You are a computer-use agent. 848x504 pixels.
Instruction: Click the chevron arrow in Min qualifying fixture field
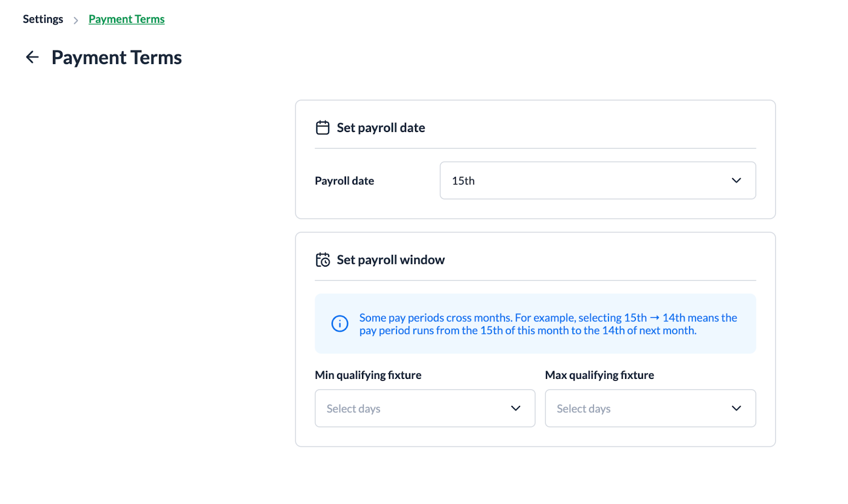coord(515,408)
